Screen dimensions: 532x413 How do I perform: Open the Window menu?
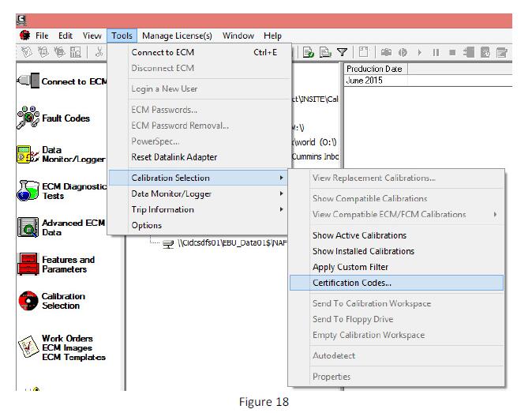click(x=238, y=36)
